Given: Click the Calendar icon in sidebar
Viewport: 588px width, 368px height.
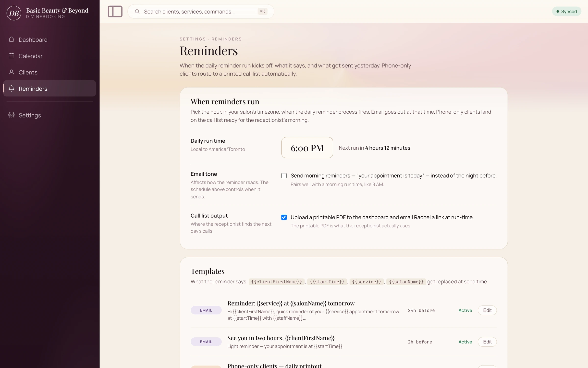Looking at the screenshot, I should coord(11,56).
